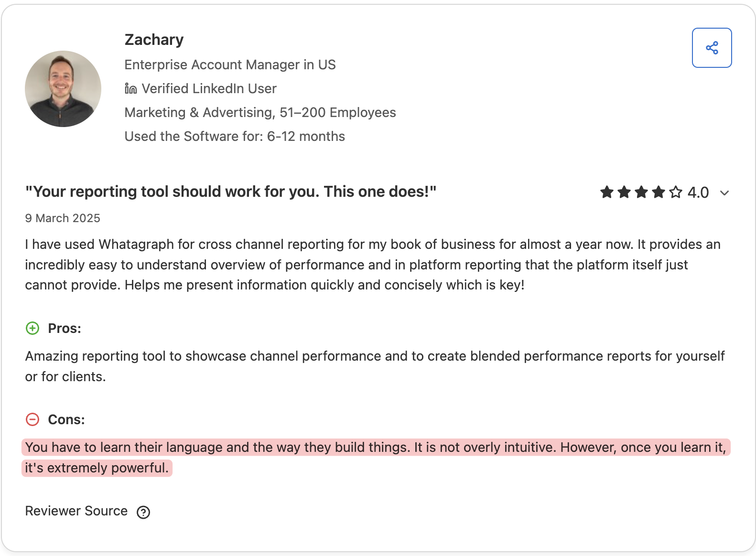Screen dimensions: 756x556
Task: Click the Cons heading
Action: (66, 420)
